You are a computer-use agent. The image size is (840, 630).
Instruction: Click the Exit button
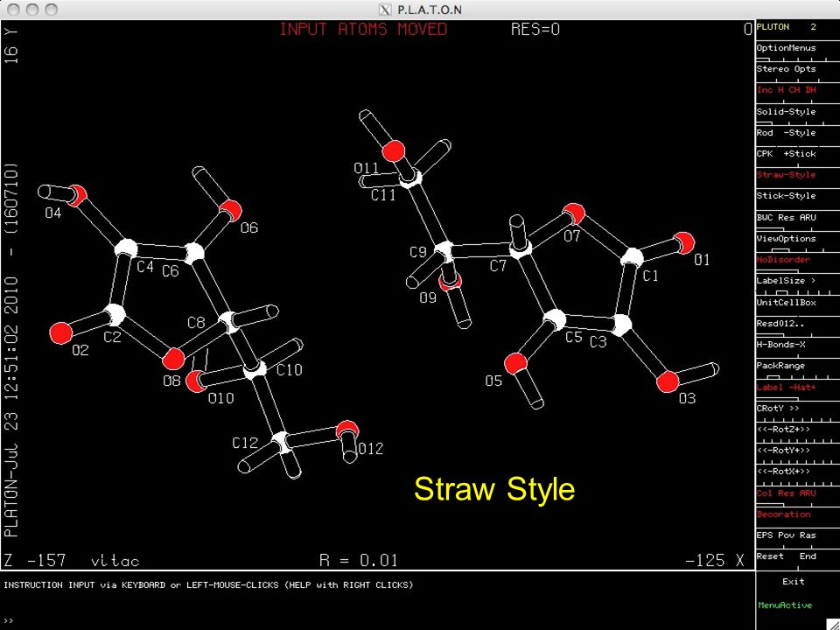(794, 581)
